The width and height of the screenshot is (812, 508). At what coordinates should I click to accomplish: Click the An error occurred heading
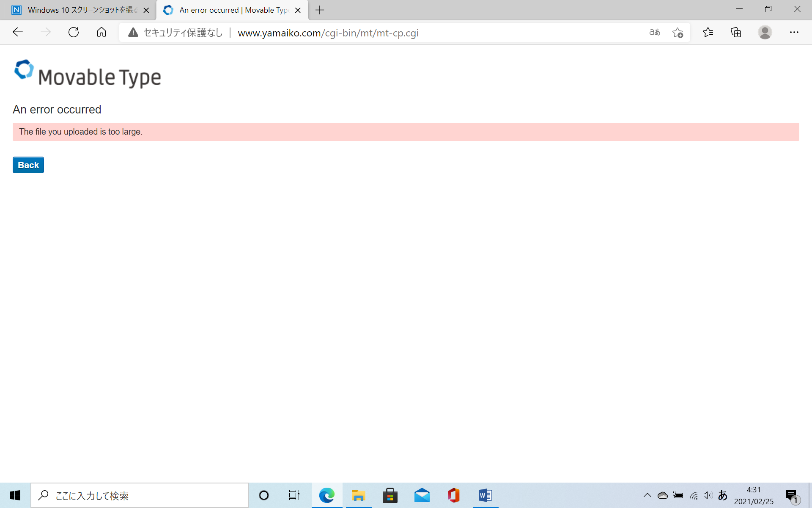(57, 109)
